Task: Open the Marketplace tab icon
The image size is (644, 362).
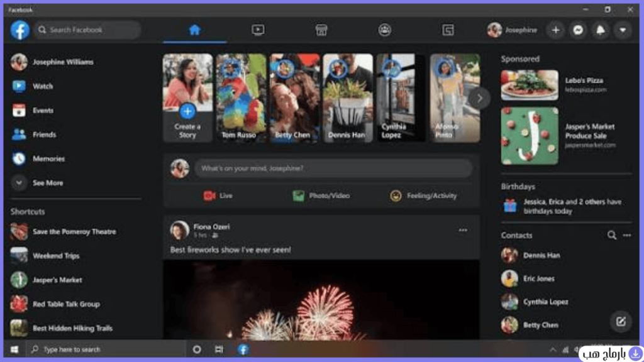Action: (321, 30)
